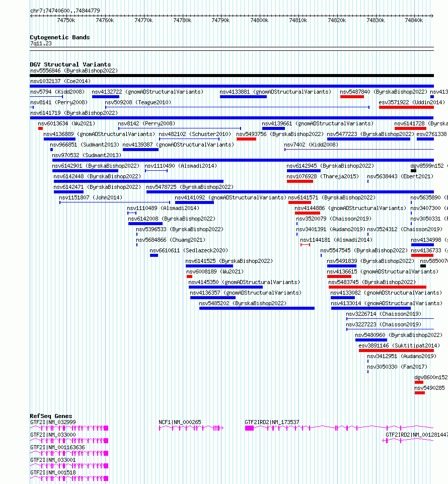Open nsv7402 (Kidd2008) variant label
Image resolution: width=448 pixels, height=484 pixels.
point(311,145)
